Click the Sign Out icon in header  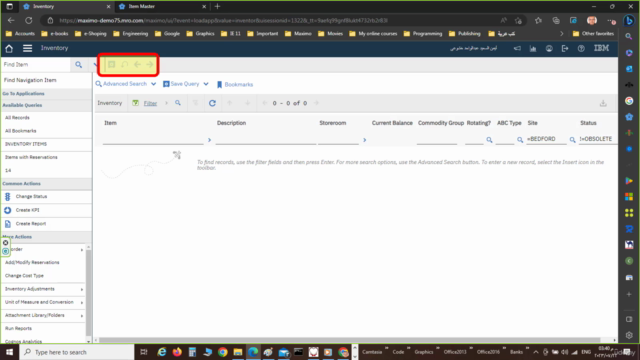click(565, 49)
